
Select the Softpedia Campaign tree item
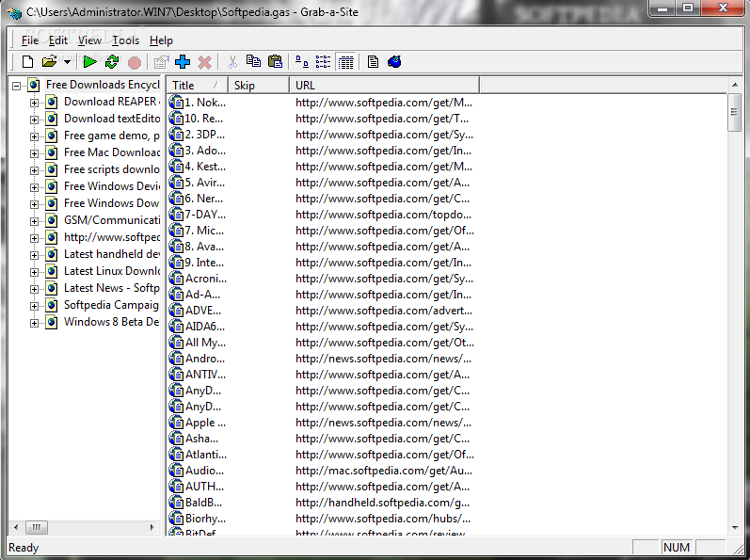tap(111, 305)
